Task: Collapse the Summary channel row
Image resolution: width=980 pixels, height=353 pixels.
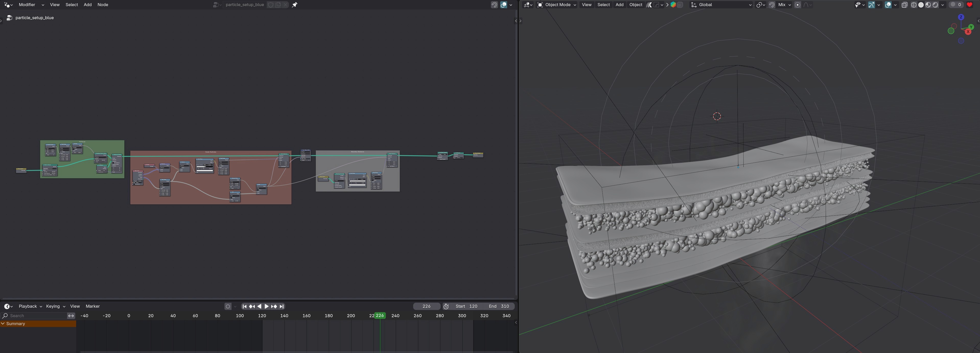Action: pos(3,324)
